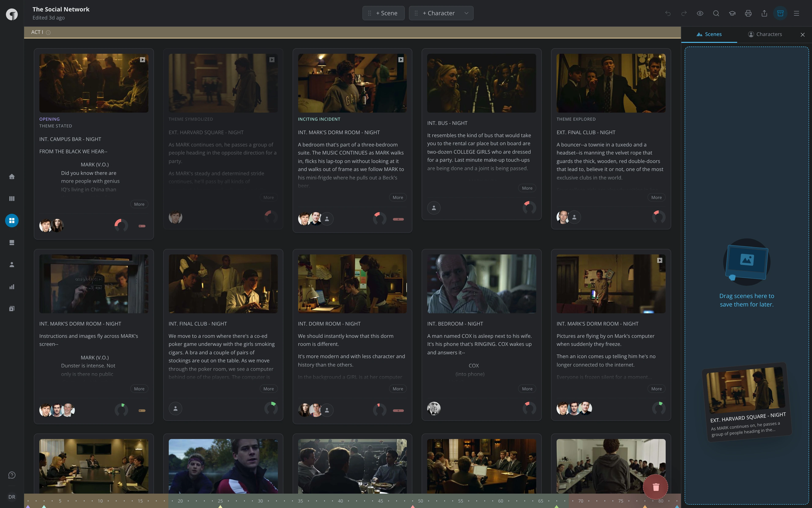Click the COX character avatar on BEDROOM card
Viewport: 812px width, 508px height.
click(x=434, y=408)
